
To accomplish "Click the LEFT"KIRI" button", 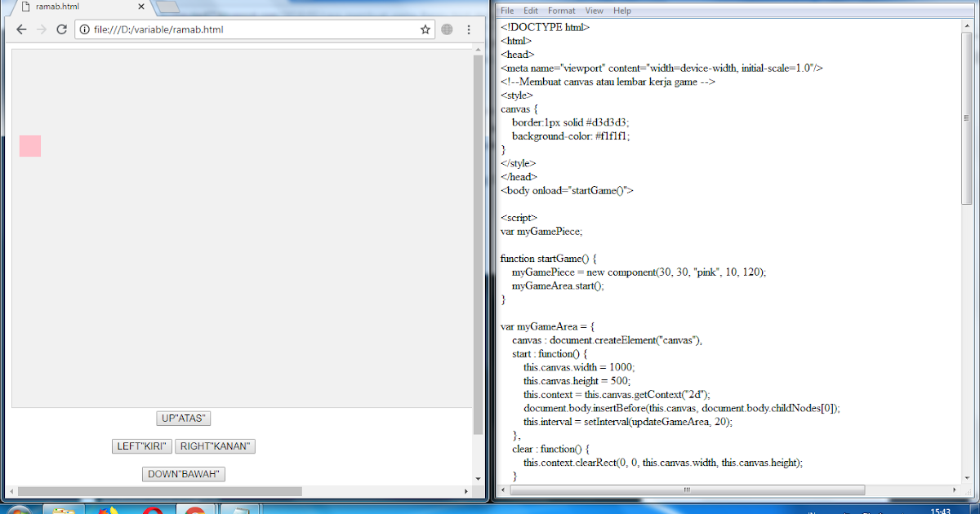I will coord(142,445).
